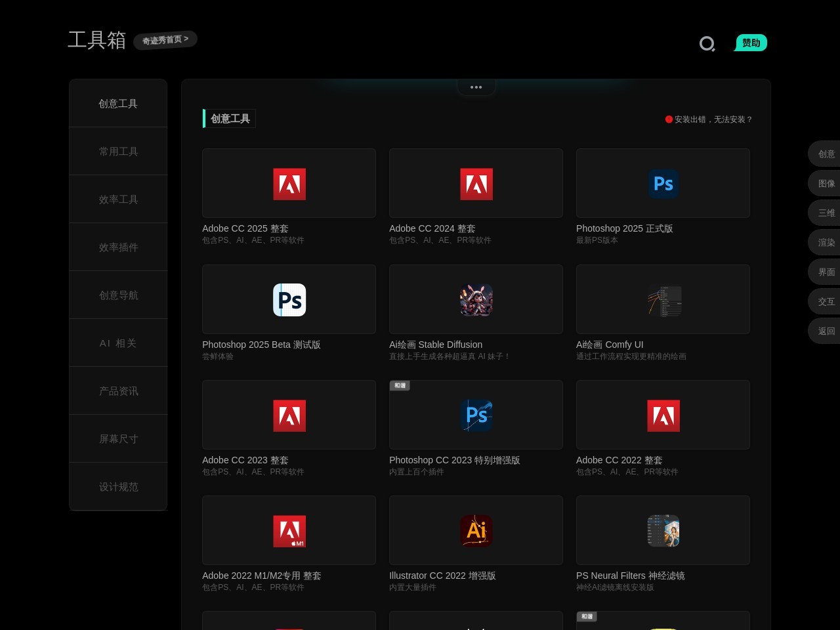Open Photoshop 2025 正式版 title text

point(625,228)
